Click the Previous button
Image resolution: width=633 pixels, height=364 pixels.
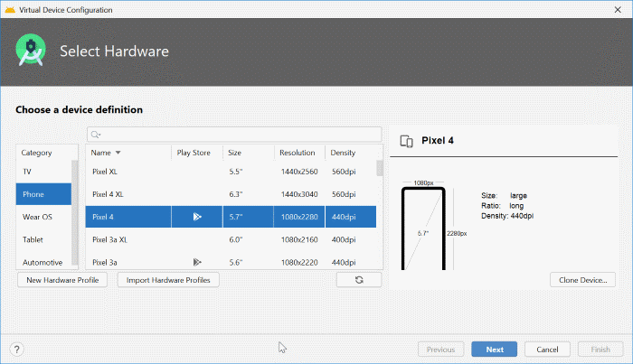[x=441, y=349]
